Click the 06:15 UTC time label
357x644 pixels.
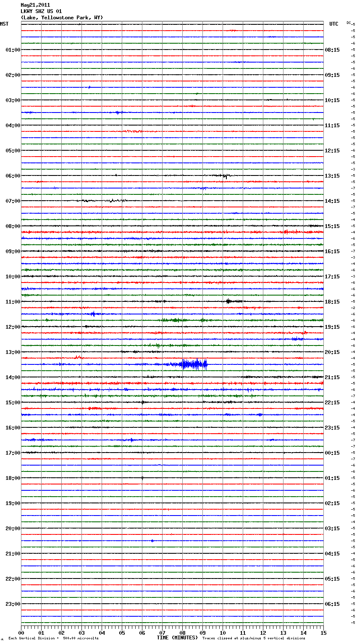pyautogui.click(x=332, y=604)
